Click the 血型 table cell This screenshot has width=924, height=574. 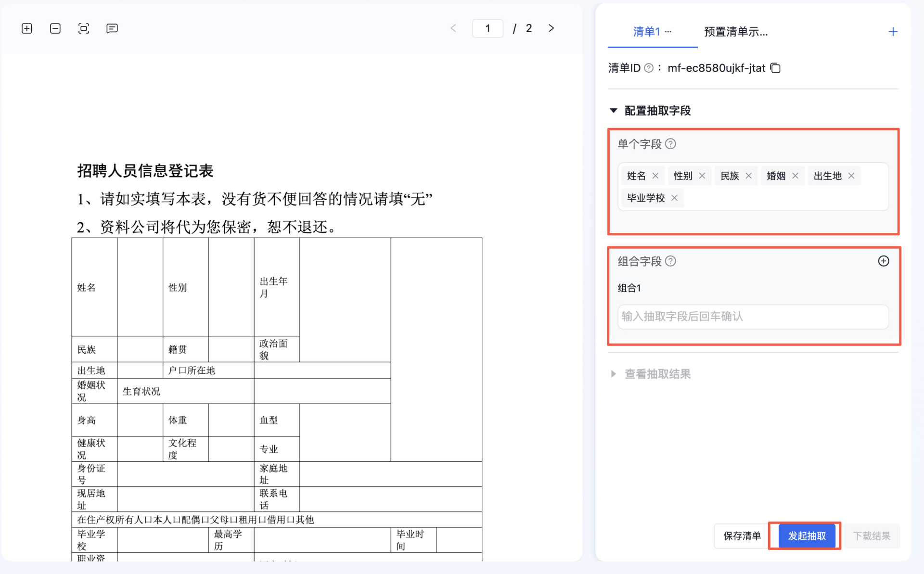(277, 420)
